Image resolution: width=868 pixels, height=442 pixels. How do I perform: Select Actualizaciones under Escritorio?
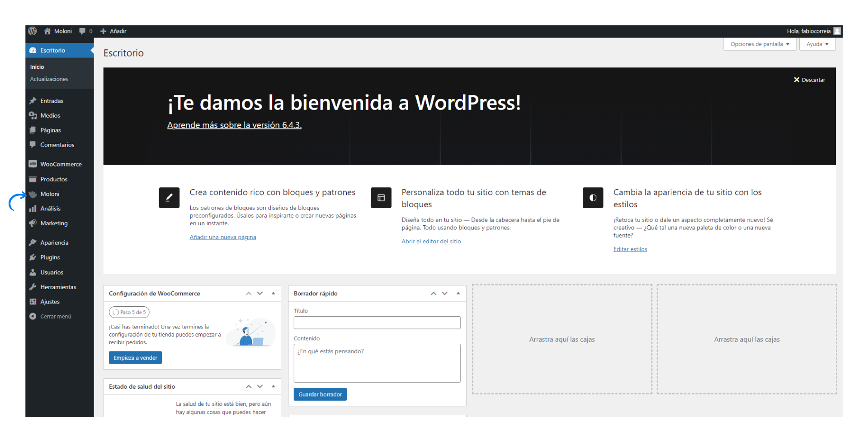49,79
